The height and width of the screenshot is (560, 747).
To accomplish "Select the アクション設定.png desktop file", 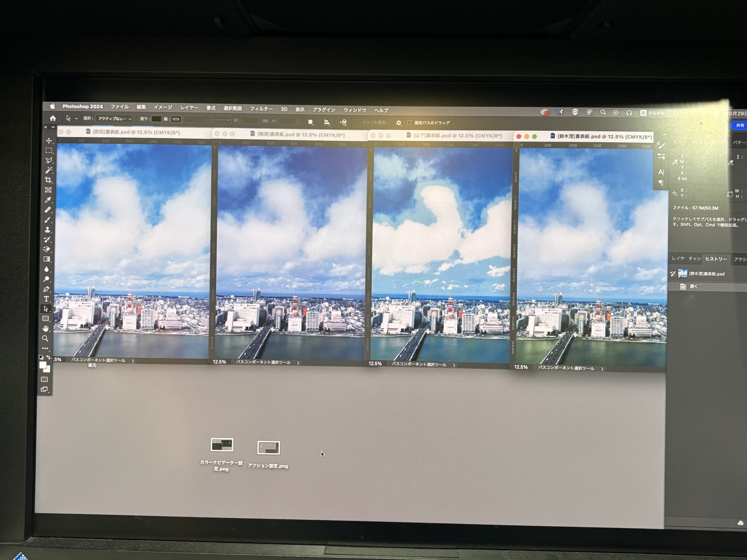I will 268,448.
